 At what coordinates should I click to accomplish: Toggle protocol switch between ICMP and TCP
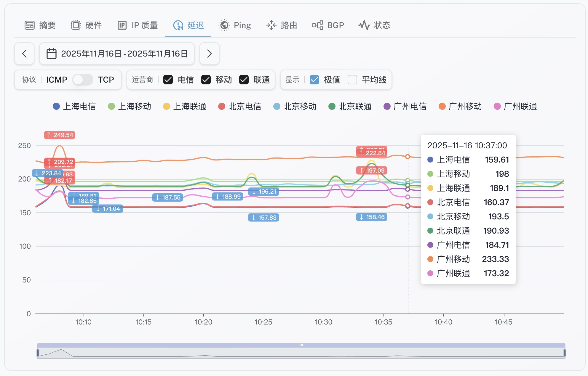click(x=83, y=80)
